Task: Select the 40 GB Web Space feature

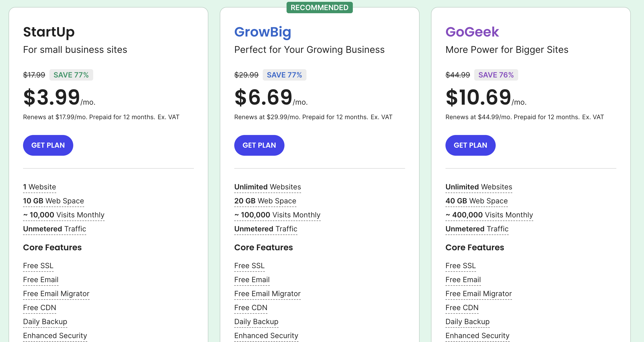Action: coord(476,201)
